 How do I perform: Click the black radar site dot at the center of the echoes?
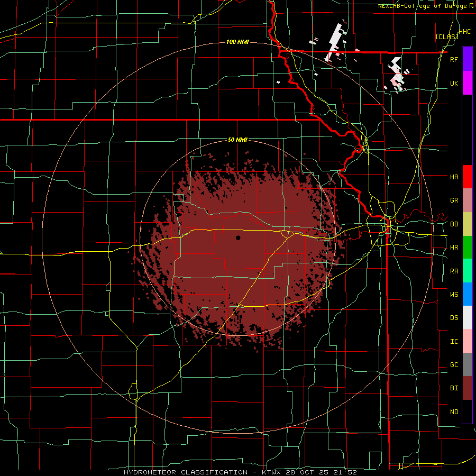pos(238,237)
